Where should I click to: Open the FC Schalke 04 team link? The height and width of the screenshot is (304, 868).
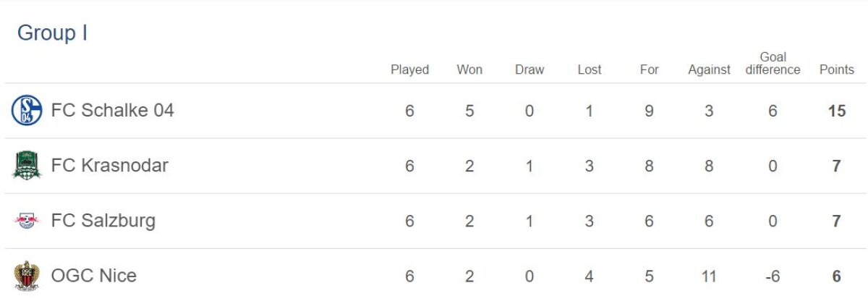pos(112,111)
